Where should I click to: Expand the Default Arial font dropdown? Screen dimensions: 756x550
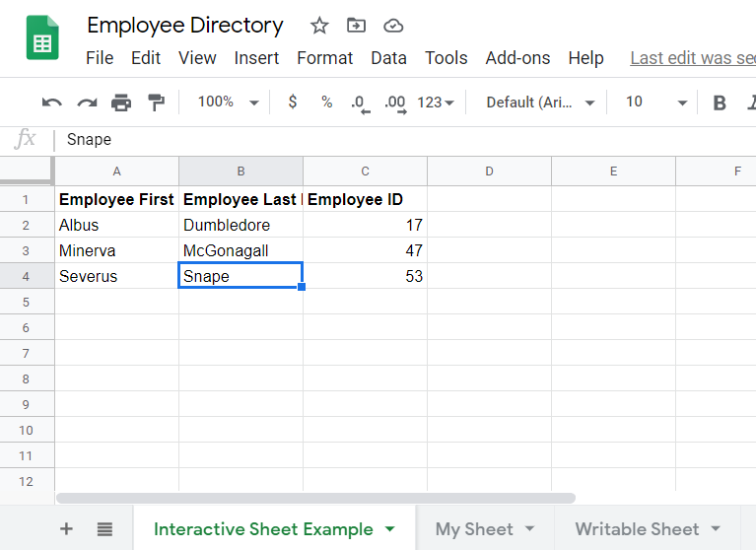(541, 103)
